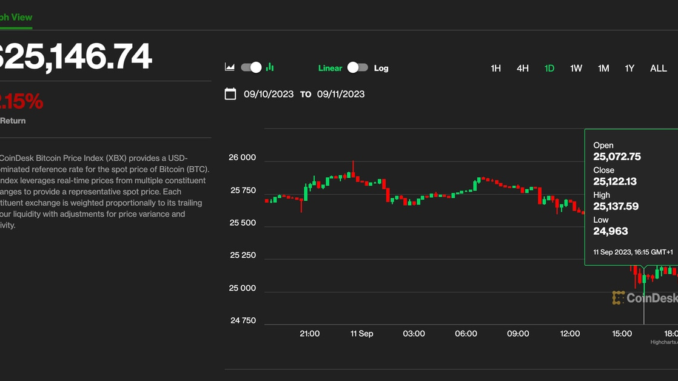Viewport: 678px width, 381px height.
Task: Click the 21:00 x-axis label
Action: pos(310,333)
